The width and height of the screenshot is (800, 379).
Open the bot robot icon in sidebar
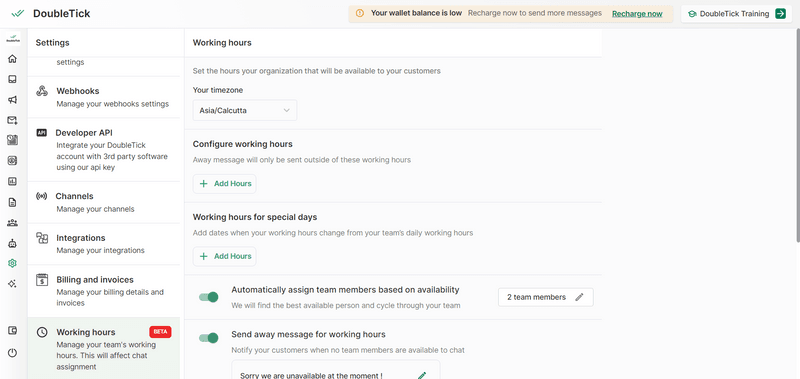(x=12, y=243)
